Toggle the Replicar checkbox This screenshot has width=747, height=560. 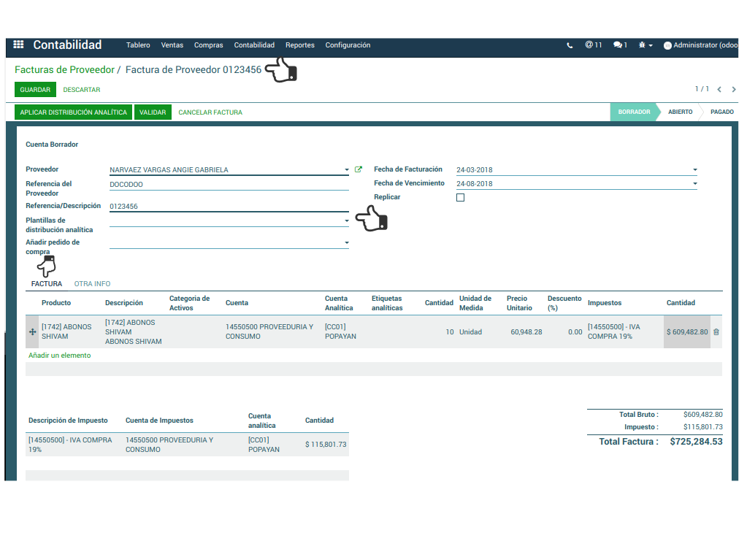(x=460, y=197)
